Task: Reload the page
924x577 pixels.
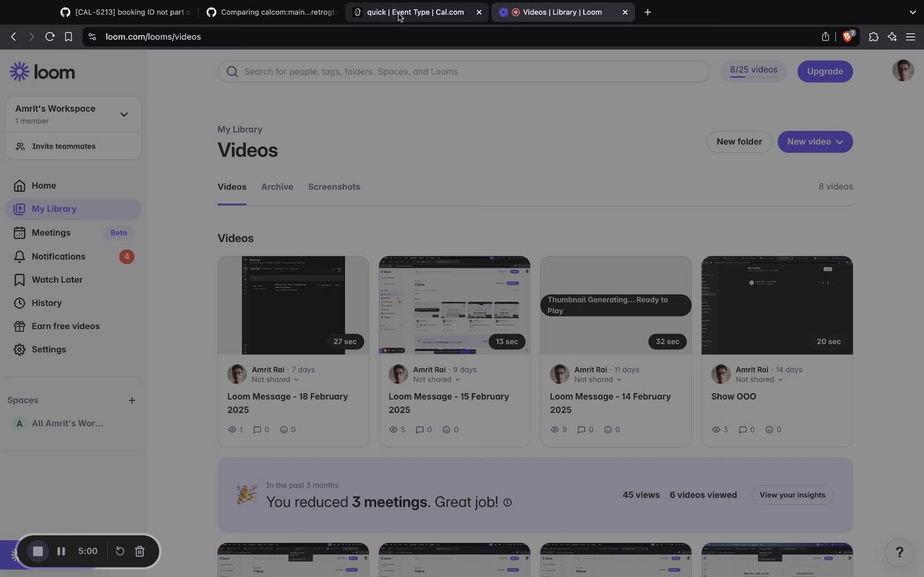Action: pos(50,36)
